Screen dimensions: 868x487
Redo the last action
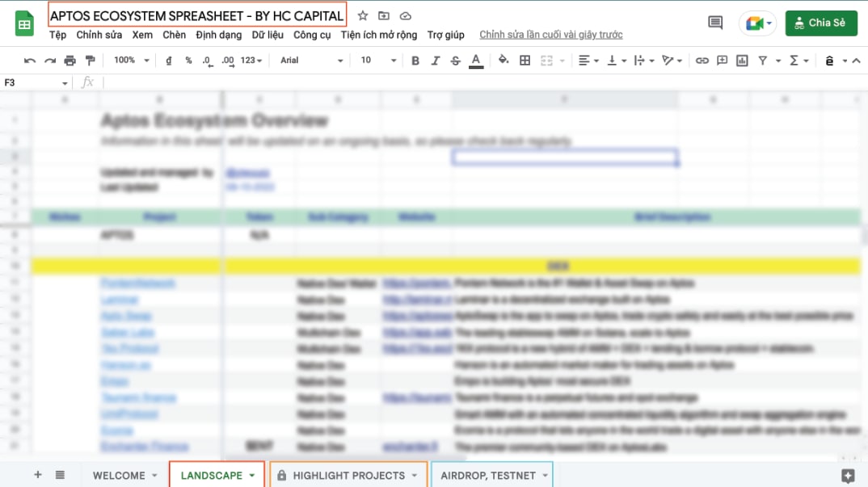(50, 61)
